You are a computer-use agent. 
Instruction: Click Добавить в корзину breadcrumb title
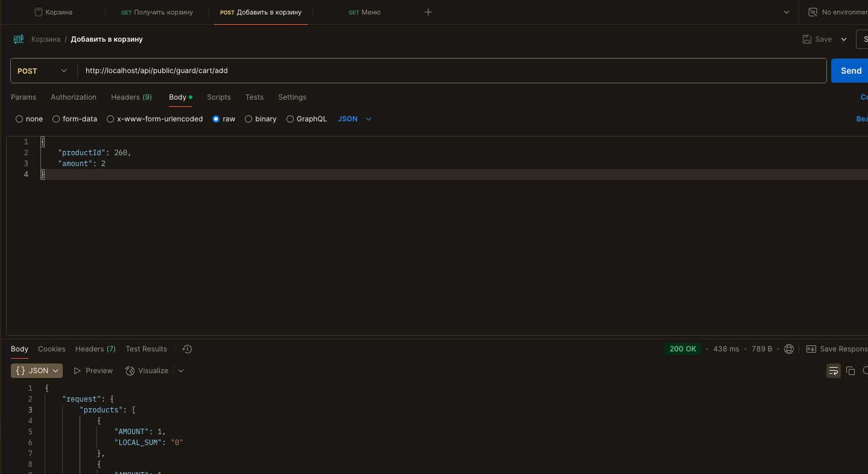[x=107, y=39]
